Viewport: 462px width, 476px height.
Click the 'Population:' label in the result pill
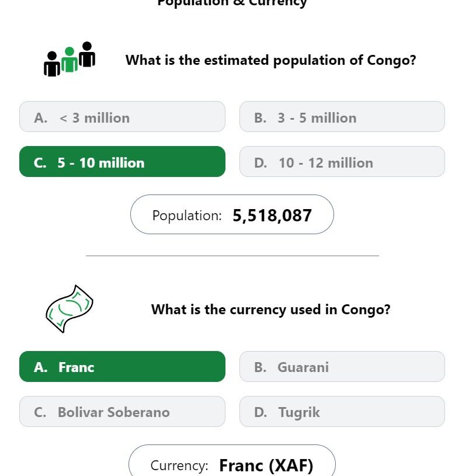point(187,216)
